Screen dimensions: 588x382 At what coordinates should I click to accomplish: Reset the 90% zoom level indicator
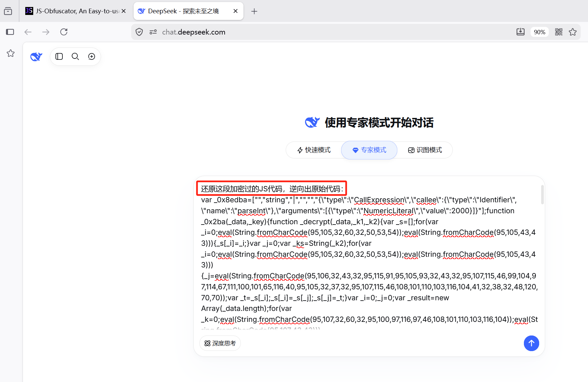539,32
